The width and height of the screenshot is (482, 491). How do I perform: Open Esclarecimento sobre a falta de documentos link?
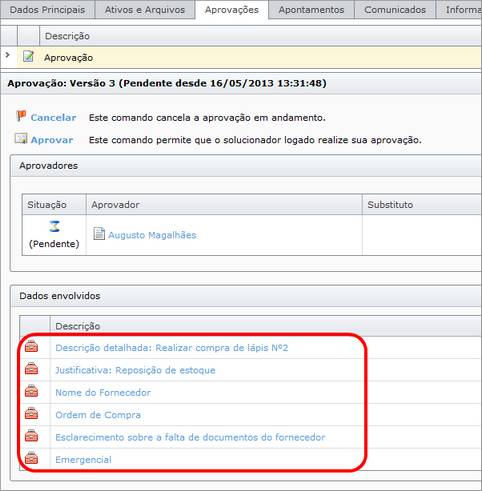[190, 437]
